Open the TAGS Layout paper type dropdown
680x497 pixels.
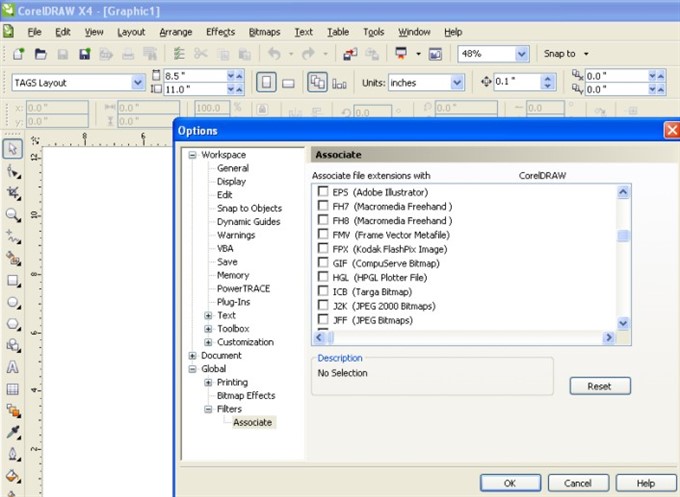138,82
